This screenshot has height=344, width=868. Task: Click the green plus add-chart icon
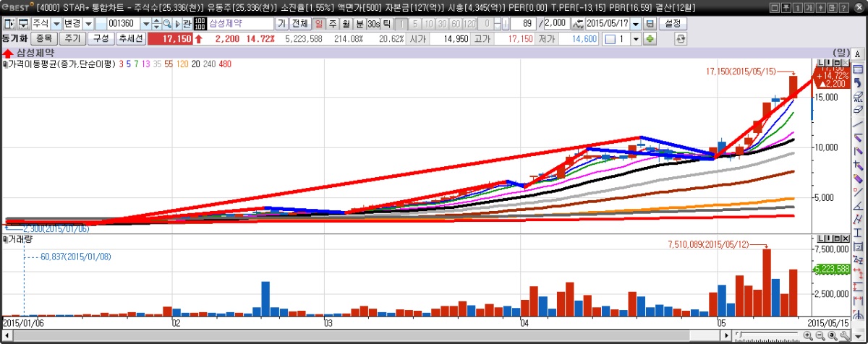pyautogui.click(x=650, y=39)
